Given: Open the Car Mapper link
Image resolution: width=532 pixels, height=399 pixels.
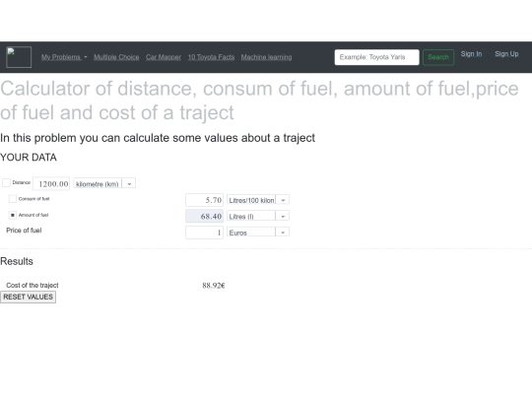Looking at the screenshot, I should [x=164, y=57].
